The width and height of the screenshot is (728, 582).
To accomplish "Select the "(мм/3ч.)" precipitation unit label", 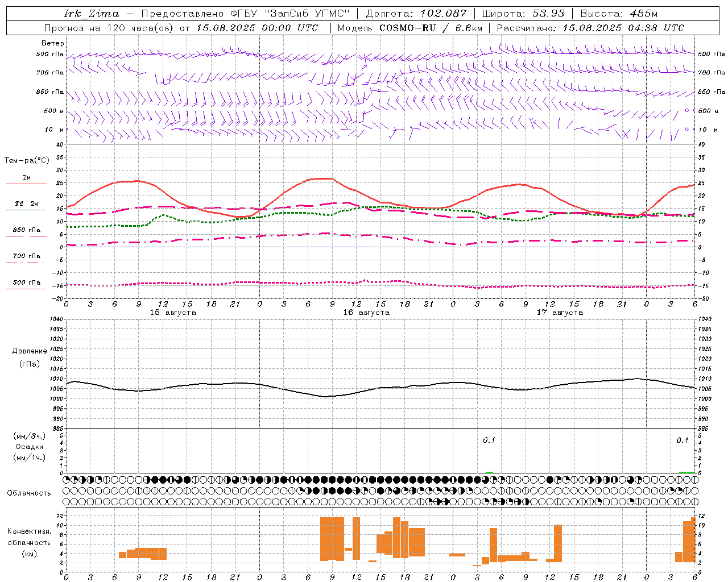I will point(30,436).
